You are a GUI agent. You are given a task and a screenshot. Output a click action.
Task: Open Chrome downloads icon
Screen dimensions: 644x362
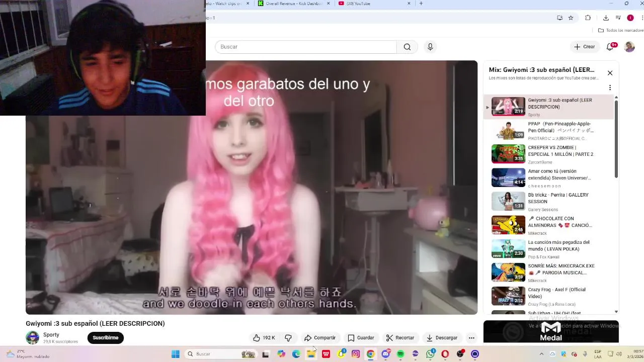[606, 18]
